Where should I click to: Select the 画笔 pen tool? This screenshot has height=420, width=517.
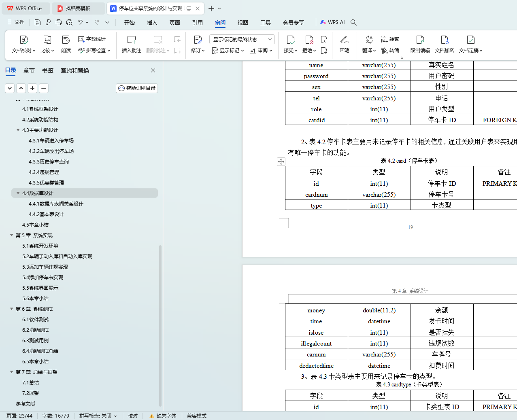[x=345, y=44]
